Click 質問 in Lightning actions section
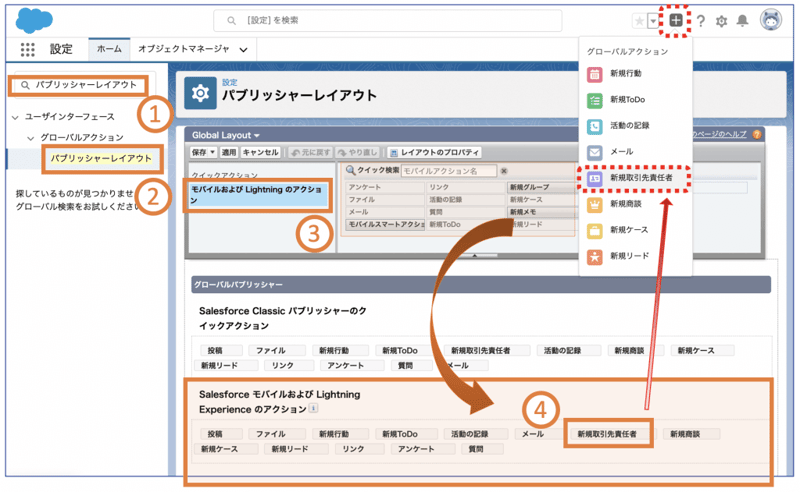 (x=482, y=449)
